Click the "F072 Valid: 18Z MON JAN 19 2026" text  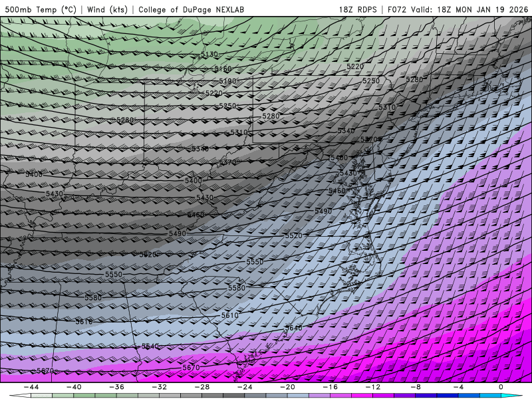[458, 9]
